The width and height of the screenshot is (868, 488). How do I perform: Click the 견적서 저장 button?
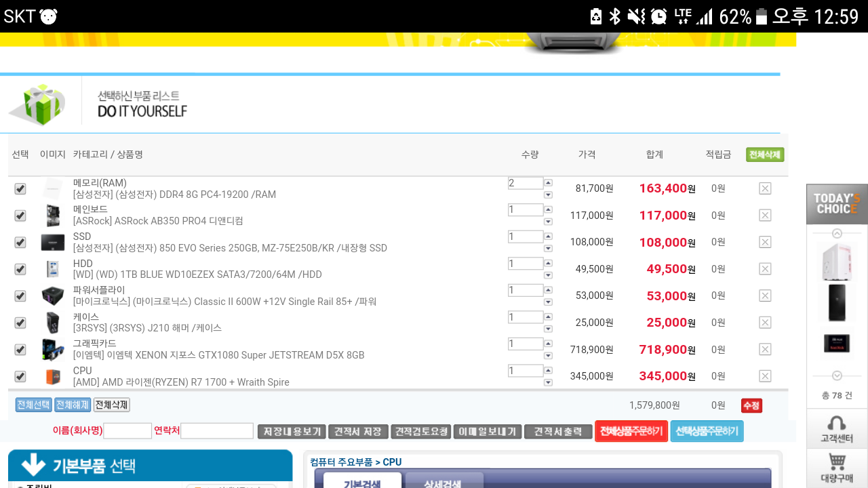[x=358, y=431]
